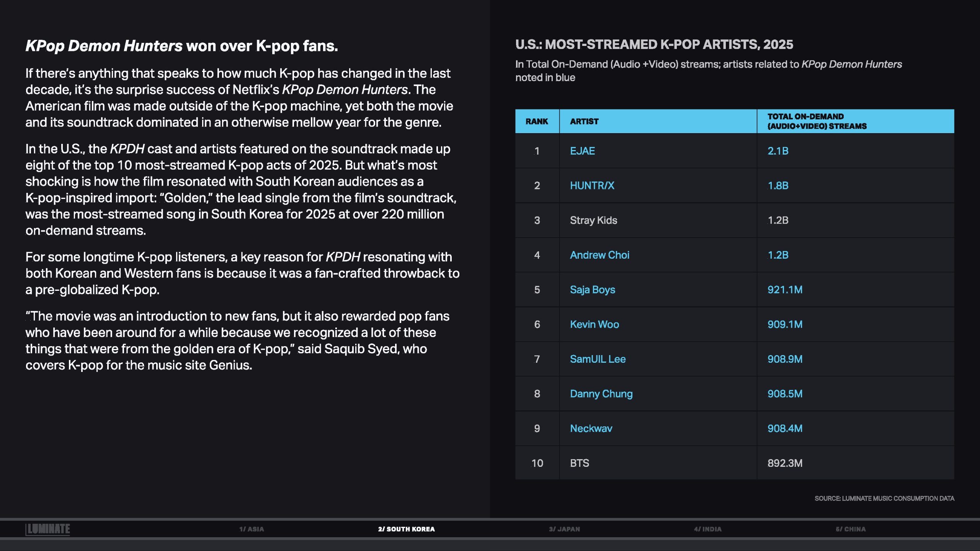
Task: Jump to the 5/ China section
Action: point(851,529)
